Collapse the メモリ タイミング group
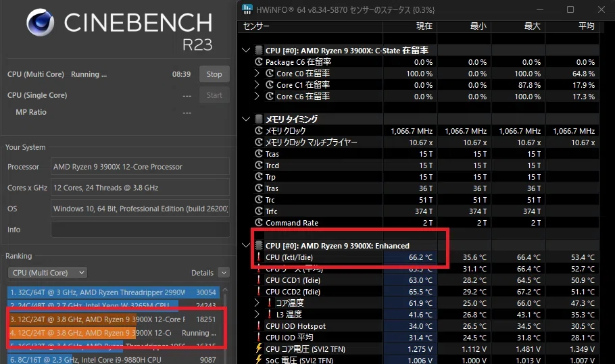 pyautogui.click(x=246, y=119)
